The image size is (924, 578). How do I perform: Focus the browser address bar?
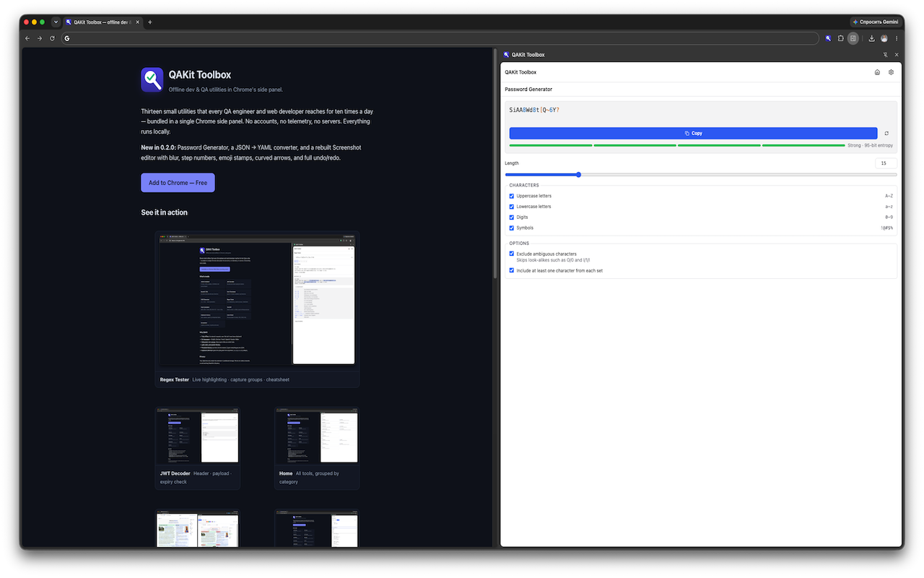(440, 38)
